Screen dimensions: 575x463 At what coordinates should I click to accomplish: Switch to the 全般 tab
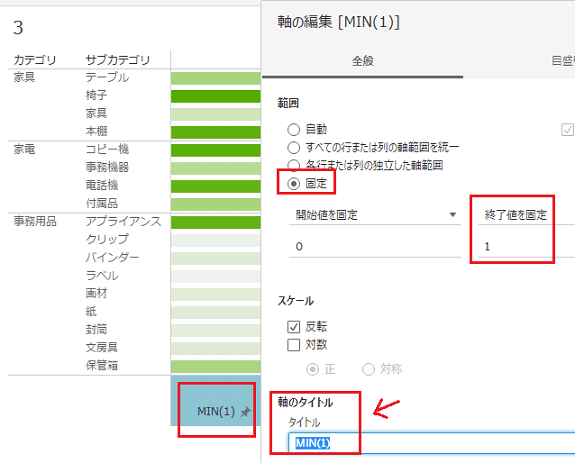click(x=362, y=61)
